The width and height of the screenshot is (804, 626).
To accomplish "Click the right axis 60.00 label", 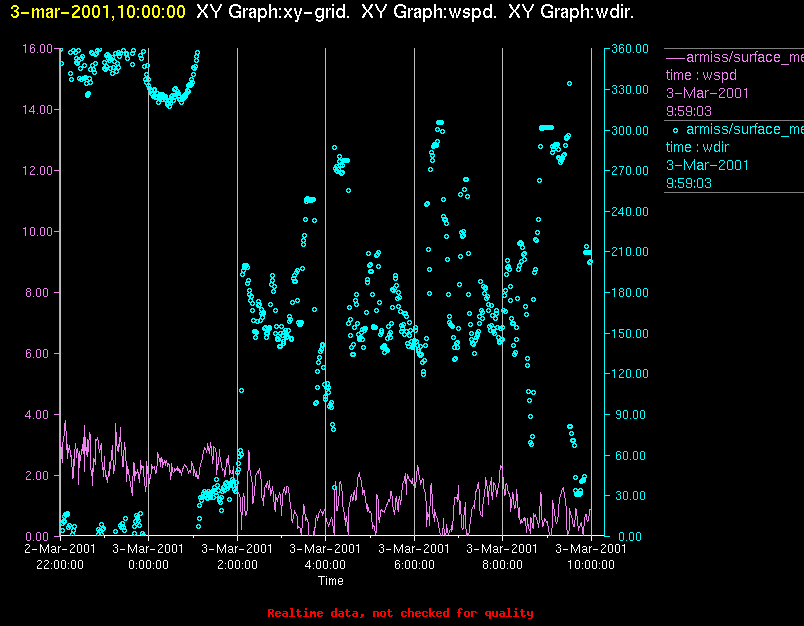I will [632, 456].
